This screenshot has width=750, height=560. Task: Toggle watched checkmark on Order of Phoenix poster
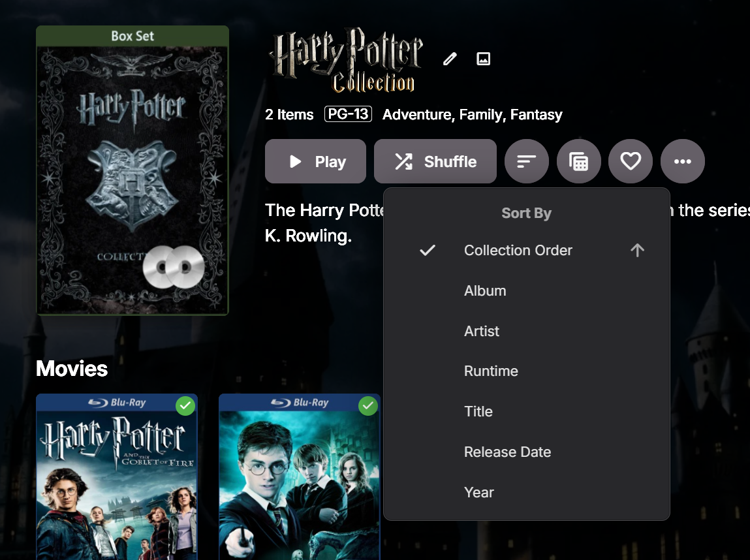[367, 405]
